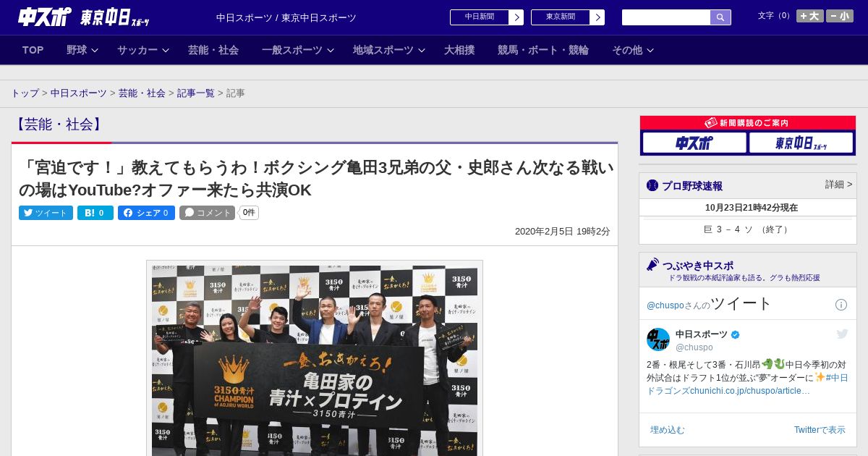Expand the 一般スポーツ menu dropdown
The image size is (868, 456).
pos(298,50)
